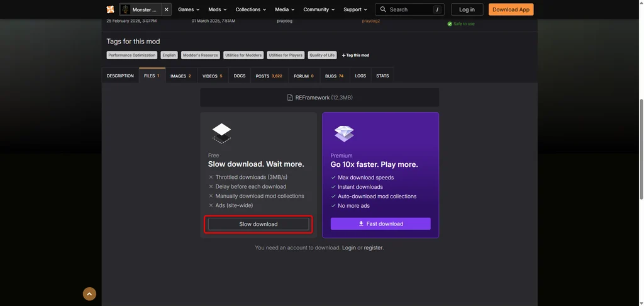Viewport: 644px width, 306px height.
Task: Expand the Support menu
Action: (355, 9)
